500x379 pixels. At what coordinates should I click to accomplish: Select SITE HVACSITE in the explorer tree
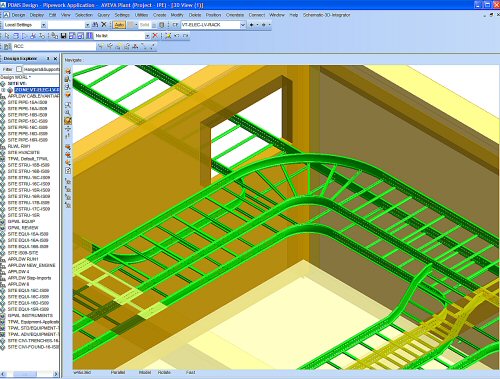[x=23, y=152]
